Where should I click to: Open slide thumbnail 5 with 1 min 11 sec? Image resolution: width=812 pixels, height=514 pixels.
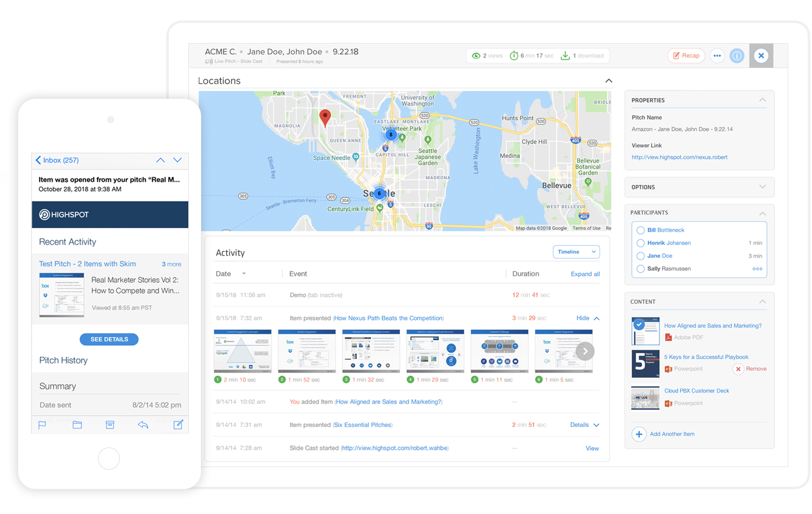tap(499, 351)
